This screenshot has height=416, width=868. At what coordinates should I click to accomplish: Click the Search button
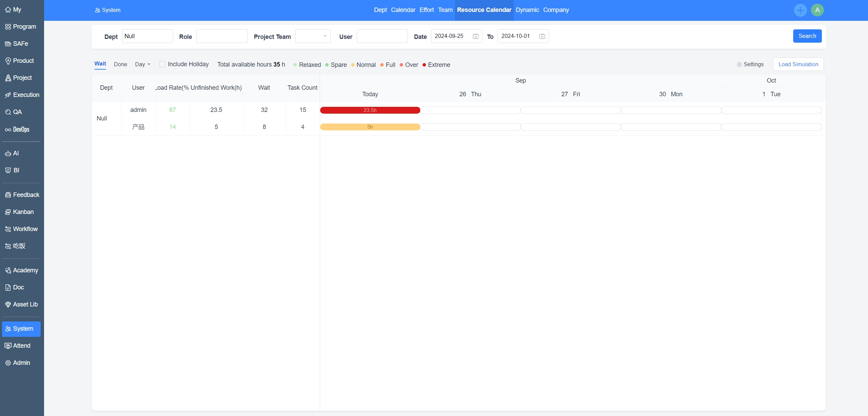[807, 36]
